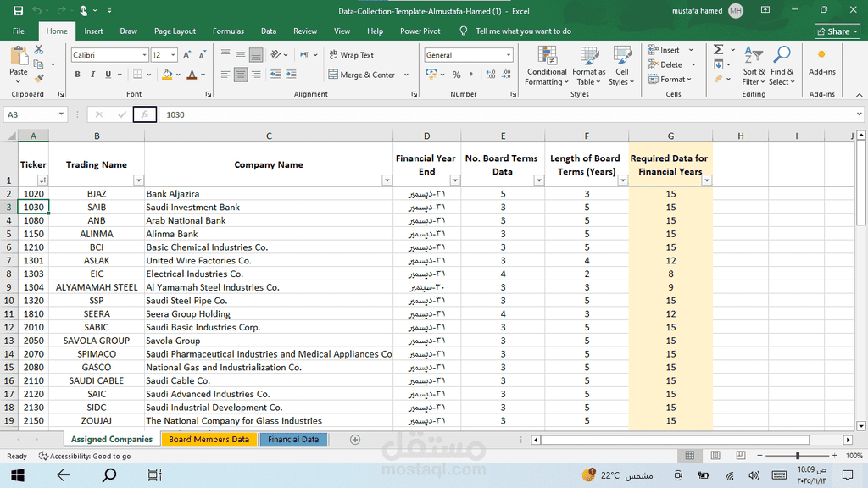Open the Trading Name column filter dropdown
868x488 pixels.
click(139, 180)
